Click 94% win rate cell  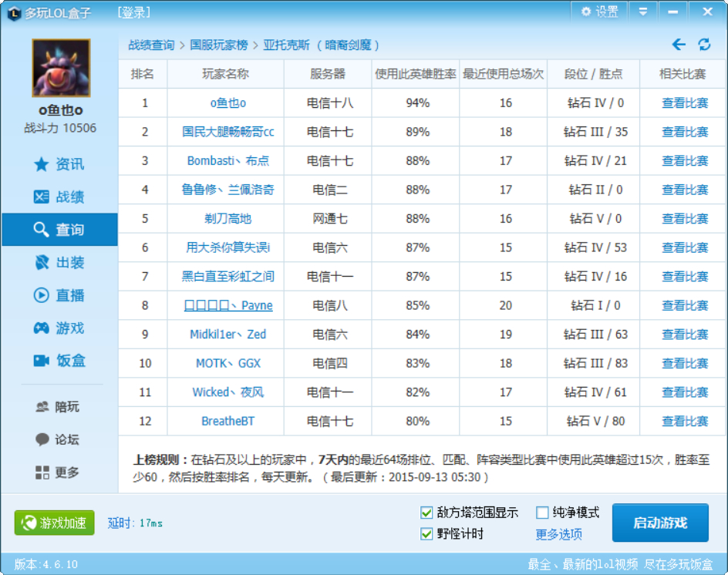417,103
